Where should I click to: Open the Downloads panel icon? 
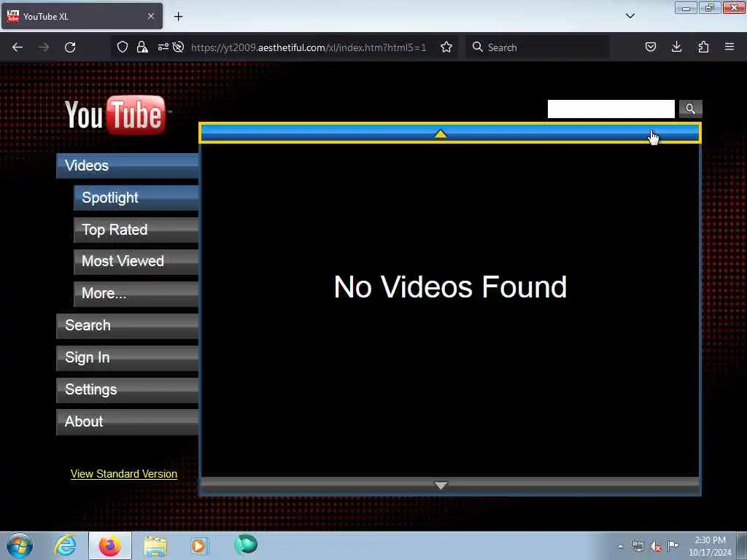tap(676, 47)
